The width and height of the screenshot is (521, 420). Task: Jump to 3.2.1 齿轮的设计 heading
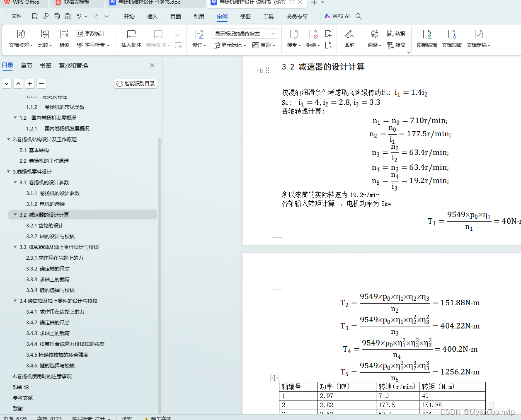[45, 225]
